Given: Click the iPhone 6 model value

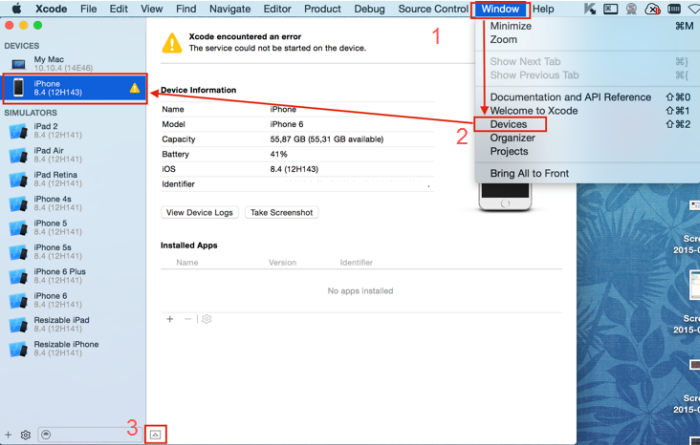Looking at the screenshot, I should (287, 124).
